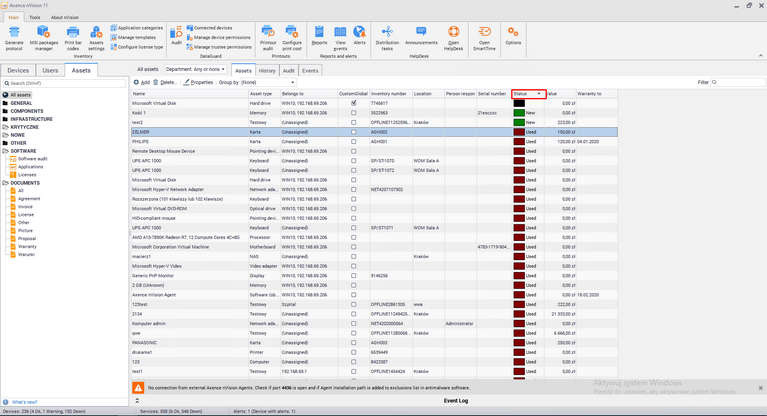Viewport: 767px width, 416px height.
Task: Click the Announcements icon
Action: point(421,33)
